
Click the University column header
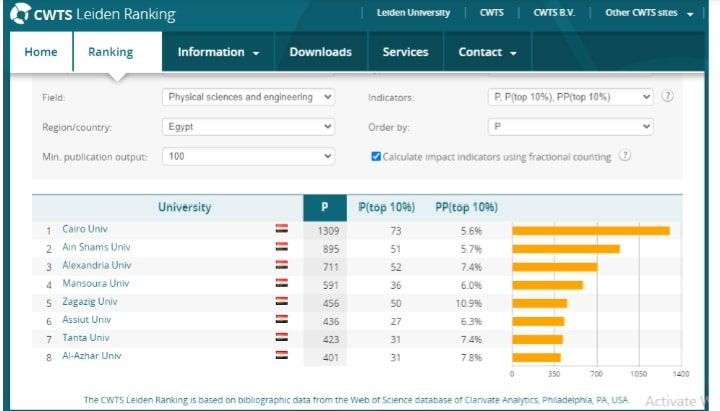(185, 208)
